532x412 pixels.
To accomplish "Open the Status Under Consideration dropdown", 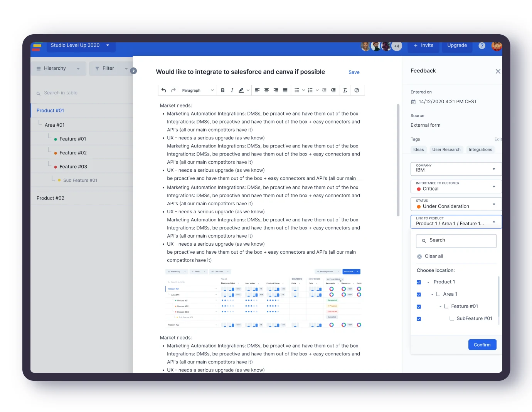I will pos(456,204).
